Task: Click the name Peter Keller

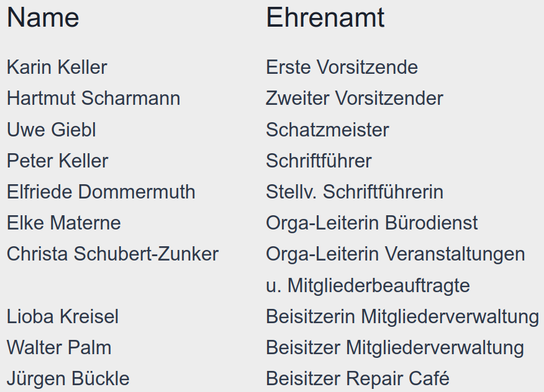Action: [58, 161]
